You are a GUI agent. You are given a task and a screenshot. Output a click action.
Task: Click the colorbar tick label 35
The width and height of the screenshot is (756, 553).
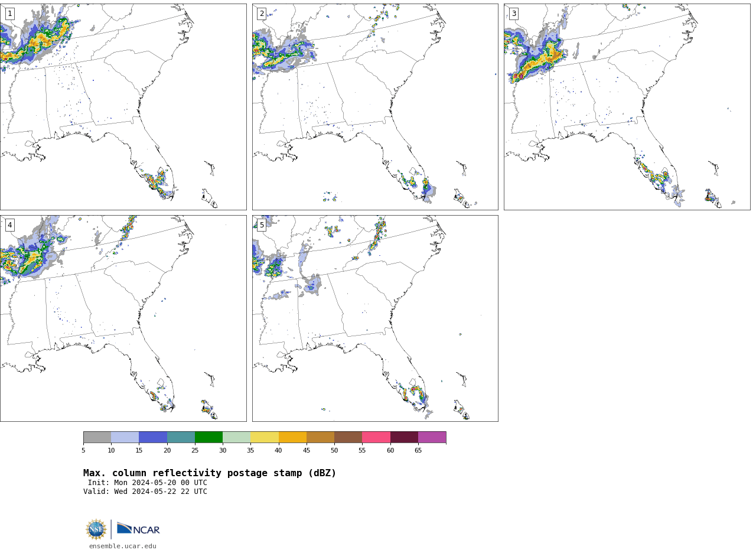pyautogui.click(x=250, y=451)
